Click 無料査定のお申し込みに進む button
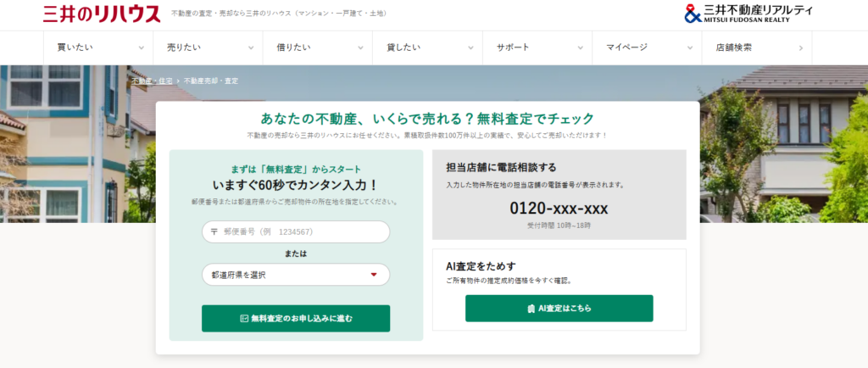This screenshot has width=868, height=368. tap(296, 318)
